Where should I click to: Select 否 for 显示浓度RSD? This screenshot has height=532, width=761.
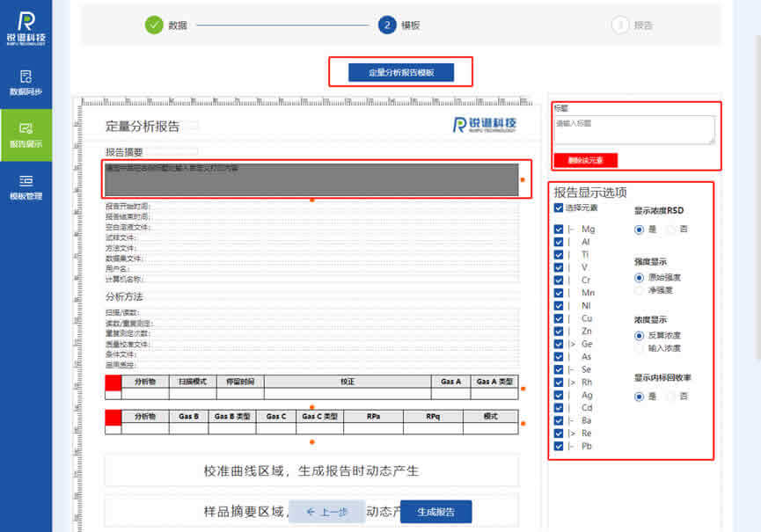point(671,230)
